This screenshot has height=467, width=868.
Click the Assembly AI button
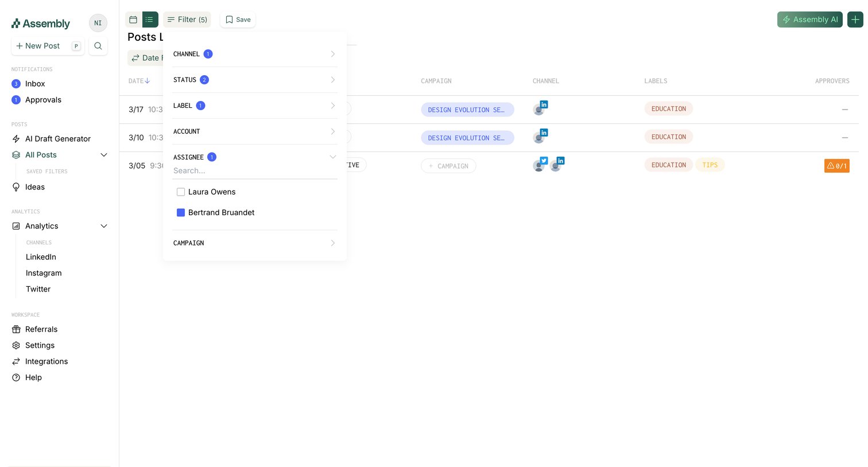click(810, 20)
